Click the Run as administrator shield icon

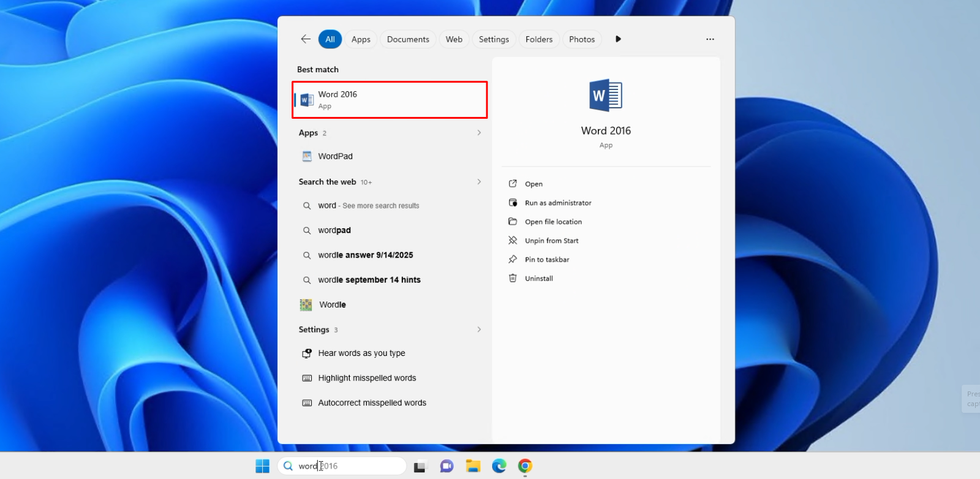pyautogui.click(x=513, y=203)
